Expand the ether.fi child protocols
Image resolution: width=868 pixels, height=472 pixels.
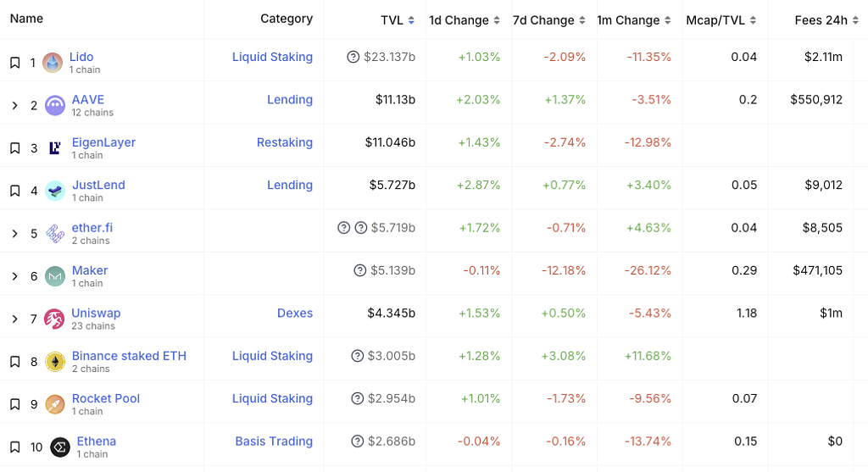[14, 233]
